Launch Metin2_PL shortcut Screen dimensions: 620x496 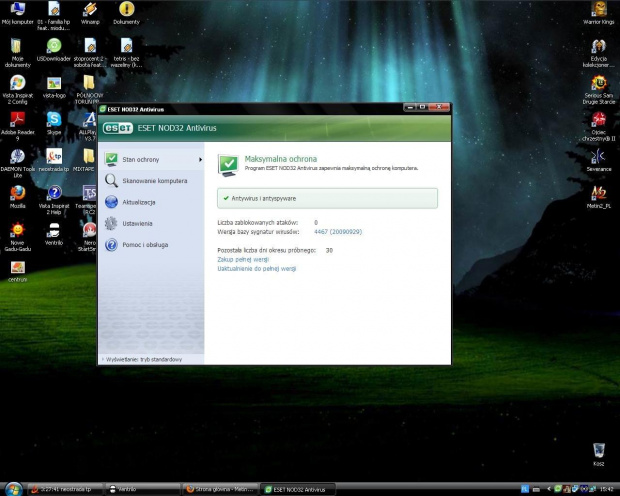point(599,197)
